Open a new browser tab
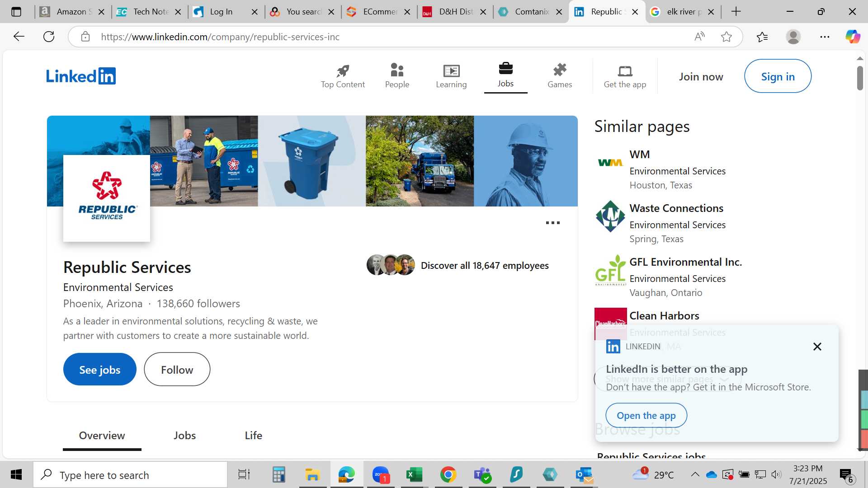Image resolution: width=868 pixels, height=488 pixels. coord(736,12)
